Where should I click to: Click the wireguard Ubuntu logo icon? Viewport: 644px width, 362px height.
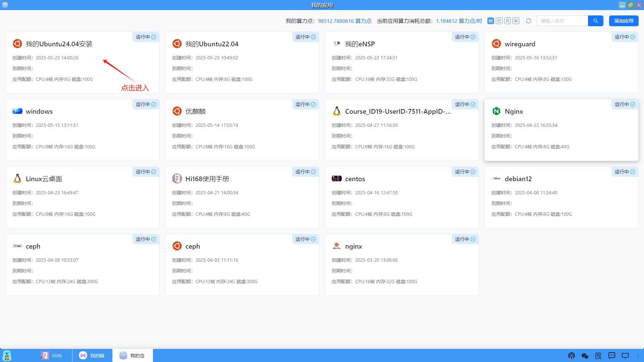[496, 44]
